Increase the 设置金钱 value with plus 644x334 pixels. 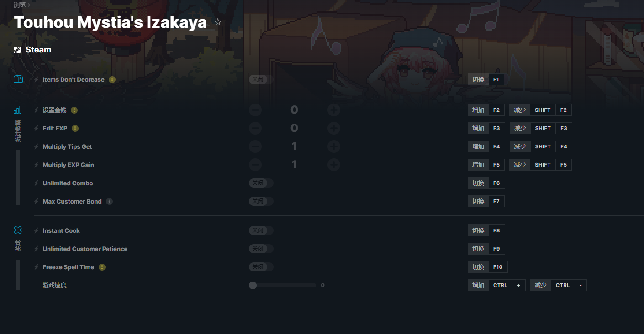coord(334,110)
